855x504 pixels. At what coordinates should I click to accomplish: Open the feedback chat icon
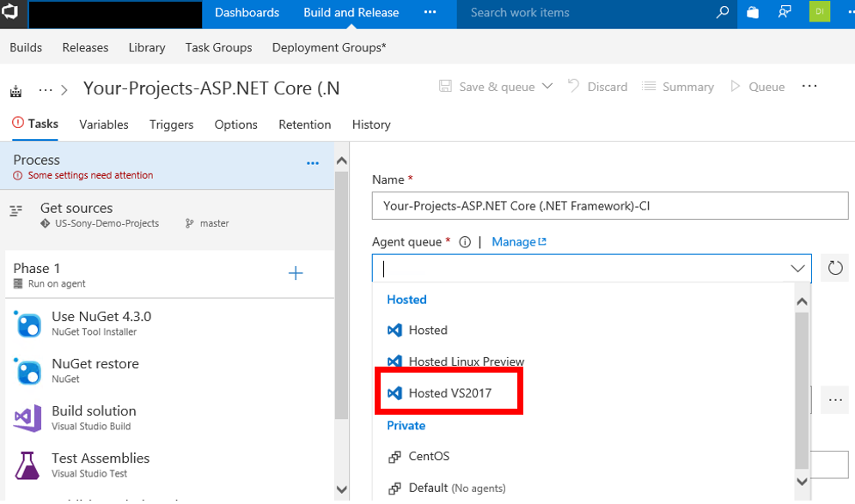pos(785,12)
